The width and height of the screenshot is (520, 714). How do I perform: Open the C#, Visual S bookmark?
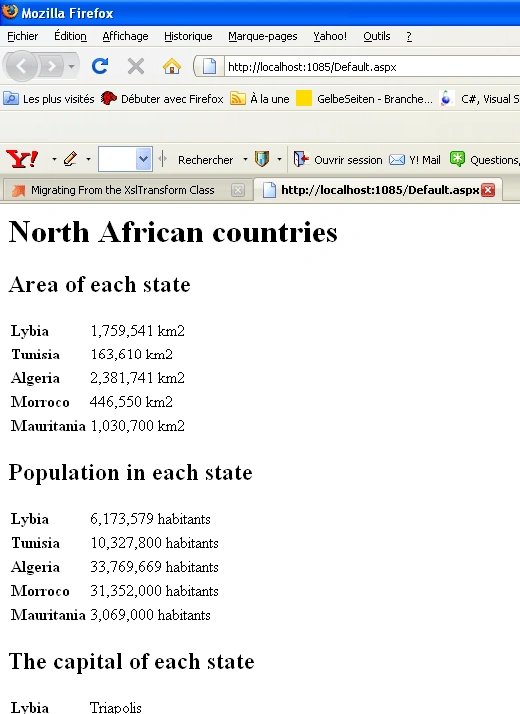(480, 99)
